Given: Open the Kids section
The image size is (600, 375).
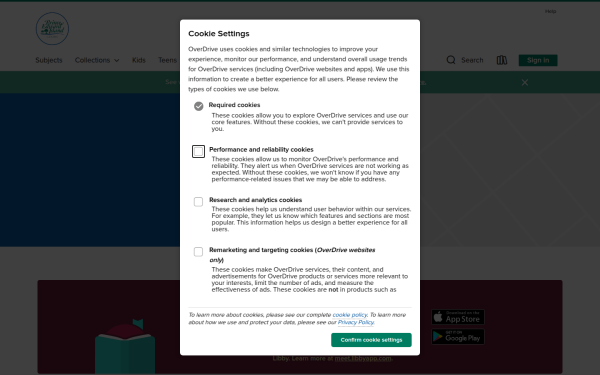Looking at the screenshot, I should click(139, 60).
